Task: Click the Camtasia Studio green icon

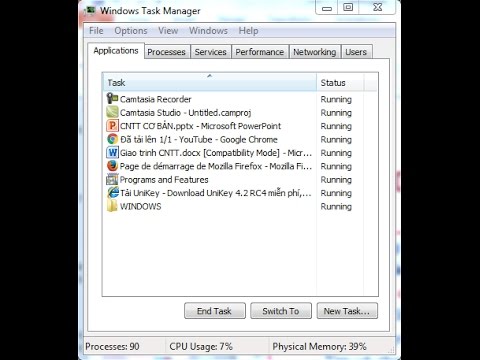Action: point(112,112)
